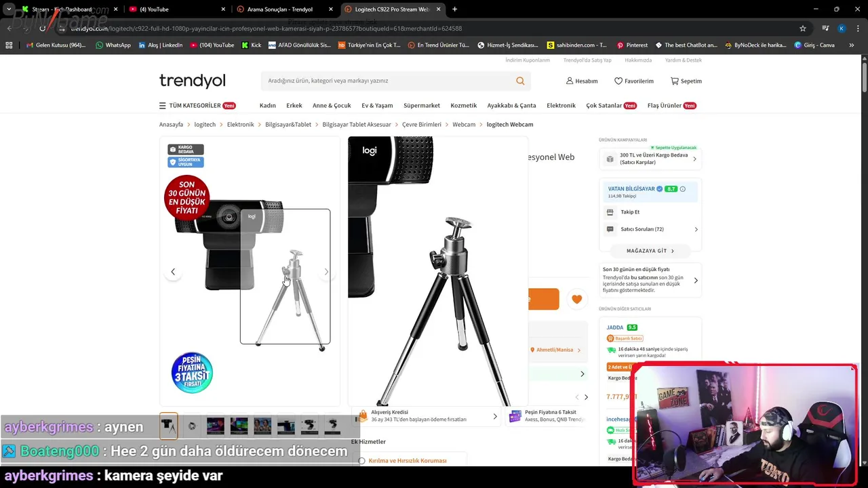Open the Kick bookmark
Viewport: 868px width, 488px height.
[251, 45]
